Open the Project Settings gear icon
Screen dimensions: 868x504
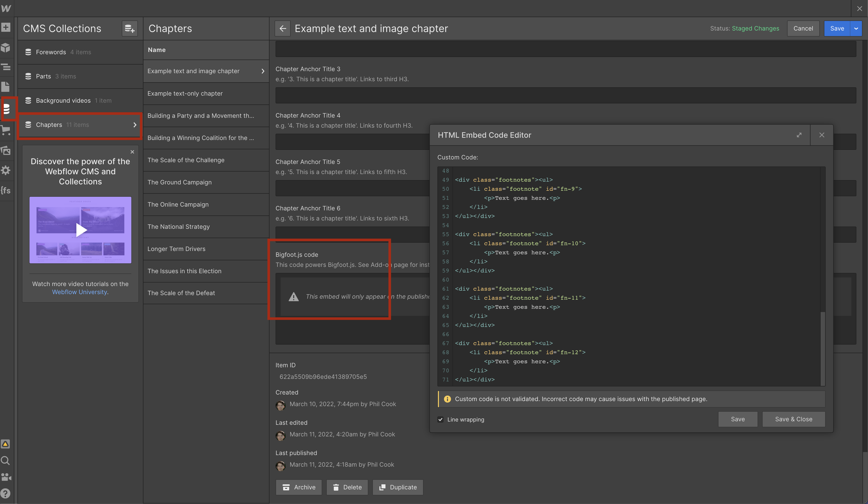[x=6, y=170]
